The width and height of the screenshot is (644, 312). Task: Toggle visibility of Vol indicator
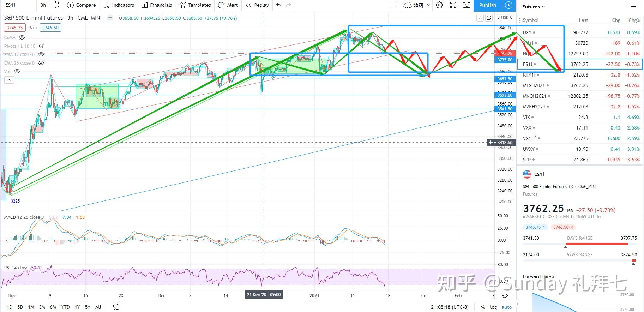coord(17,71)
